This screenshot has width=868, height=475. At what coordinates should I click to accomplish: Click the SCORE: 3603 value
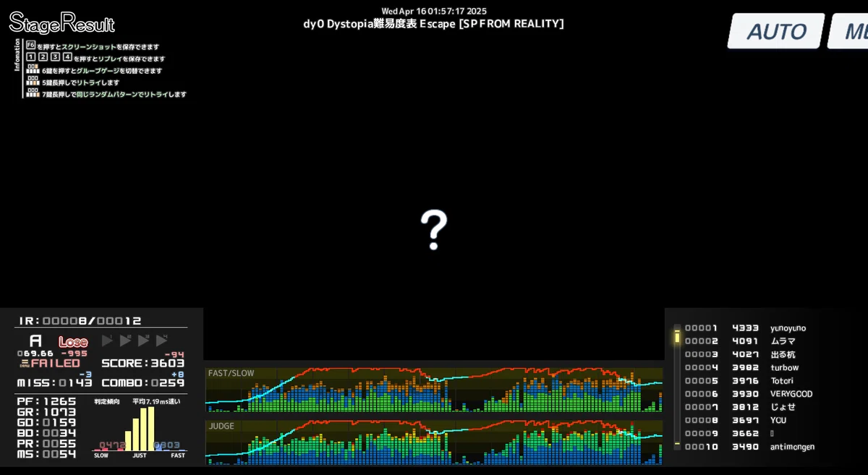tap(142, 363)
